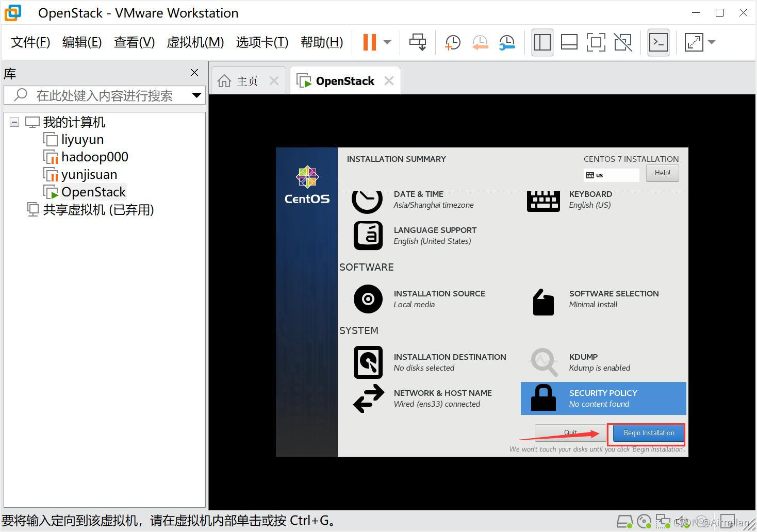Viewport: 757px width, 532px height.
Task: Click the pause virtual machine icon
Action: (x=370, y=42)
